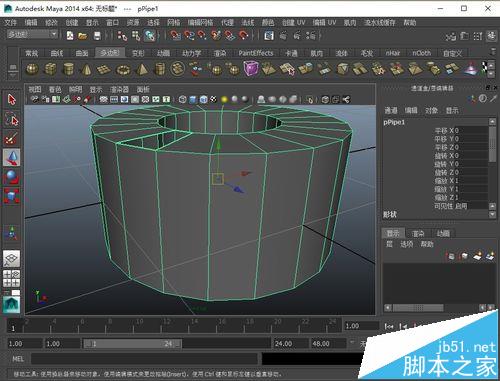Create a polygon pipe from the shelf
The width and height of the screenshot is (500, 381).
tap(160, 69)
